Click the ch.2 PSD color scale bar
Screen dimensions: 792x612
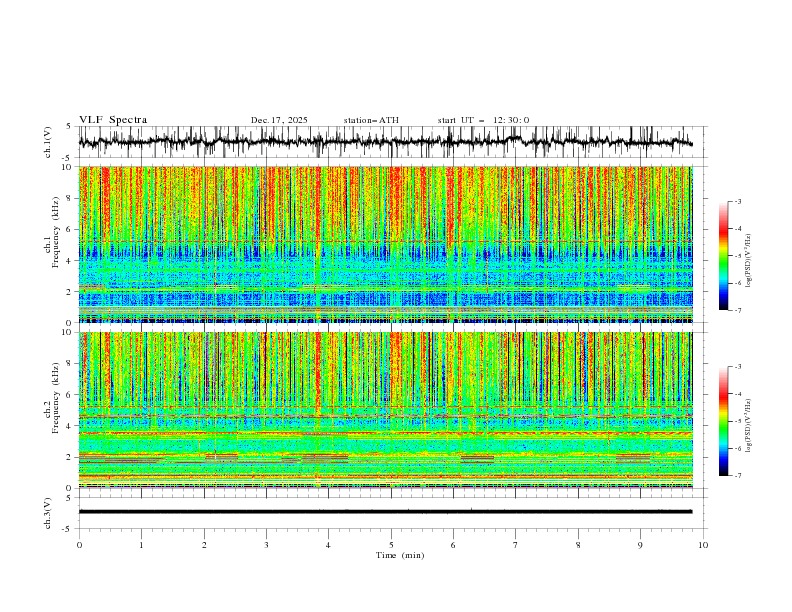[723, 421]
